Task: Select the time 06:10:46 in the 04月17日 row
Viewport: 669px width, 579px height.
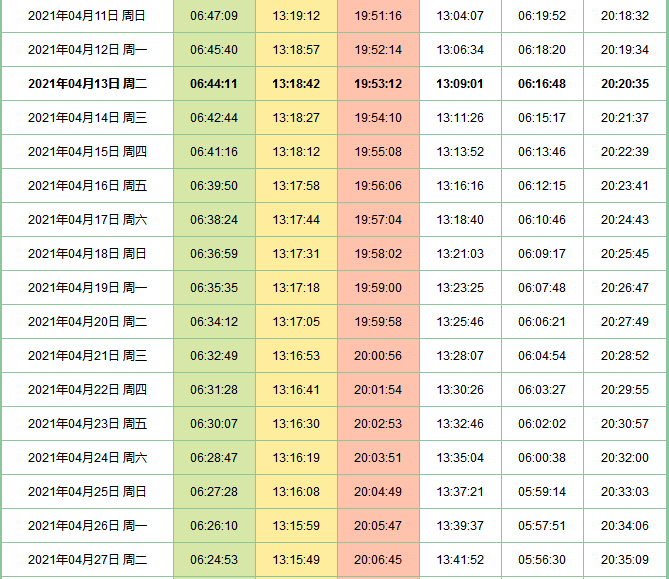Action: [542, 220]
